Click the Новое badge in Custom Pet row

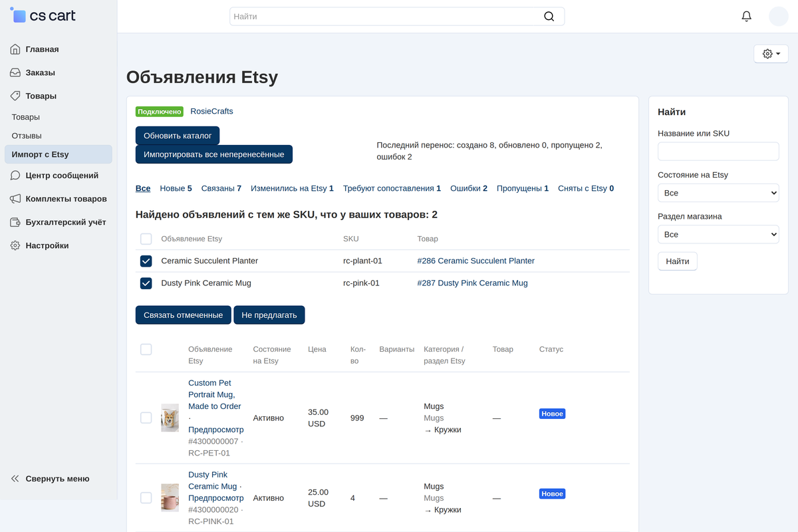pos(553,414)
